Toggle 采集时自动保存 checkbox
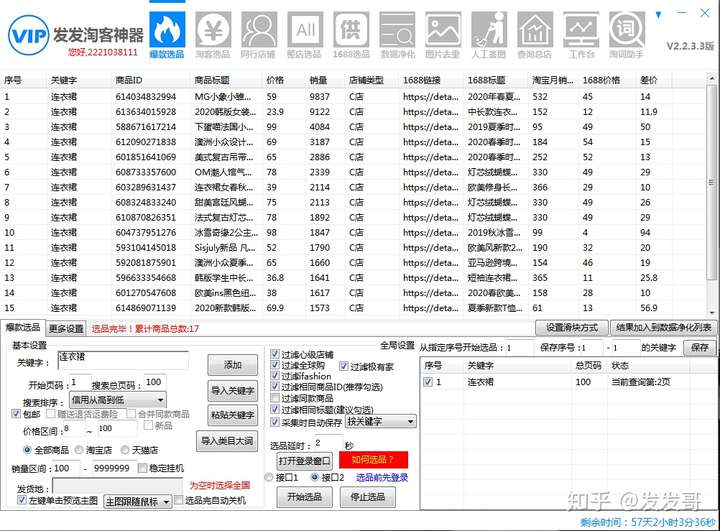720x531 pixels. [275, 422]
